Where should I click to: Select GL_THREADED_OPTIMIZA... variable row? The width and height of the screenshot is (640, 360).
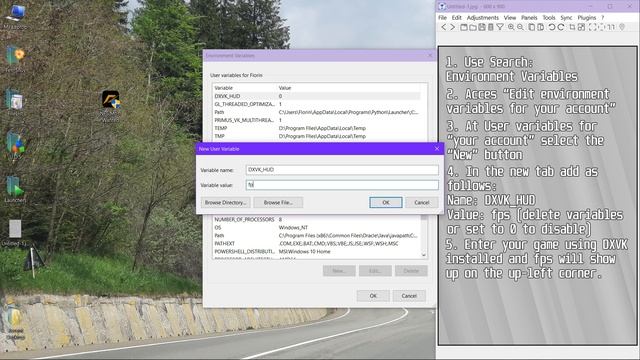tap(317, 104)
